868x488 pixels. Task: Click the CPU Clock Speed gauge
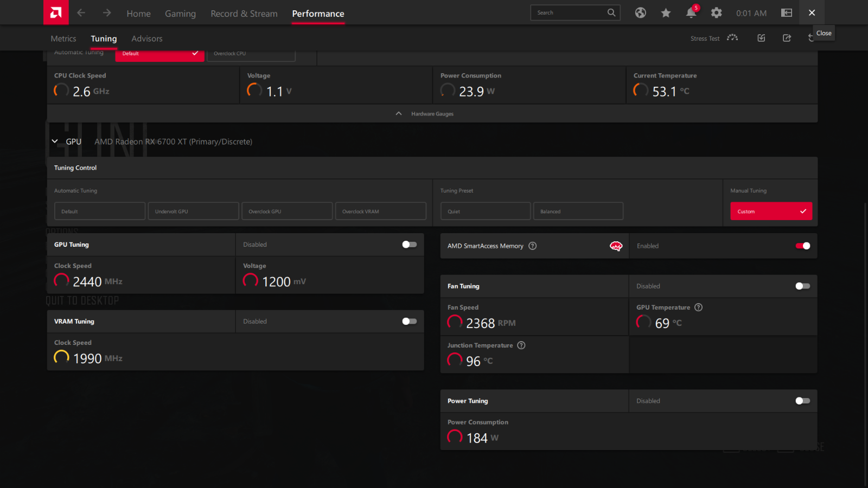tap(61, 91)
